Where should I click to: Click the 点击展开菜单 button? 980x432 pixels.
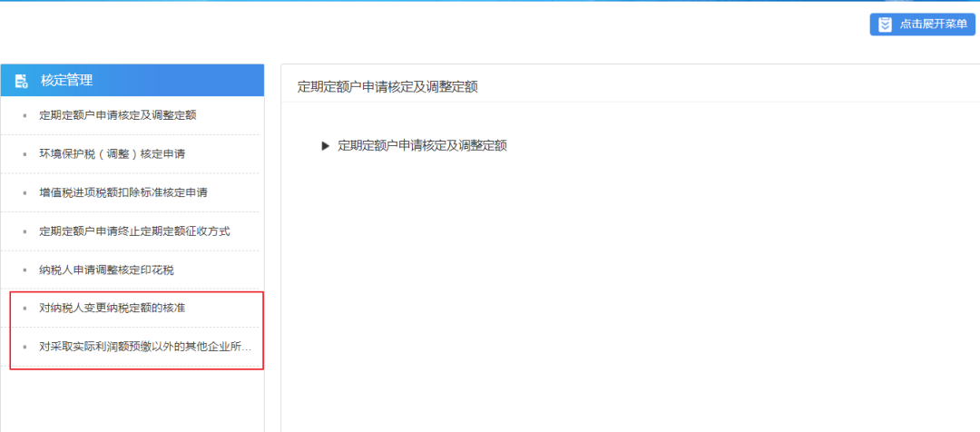[922, 25]
